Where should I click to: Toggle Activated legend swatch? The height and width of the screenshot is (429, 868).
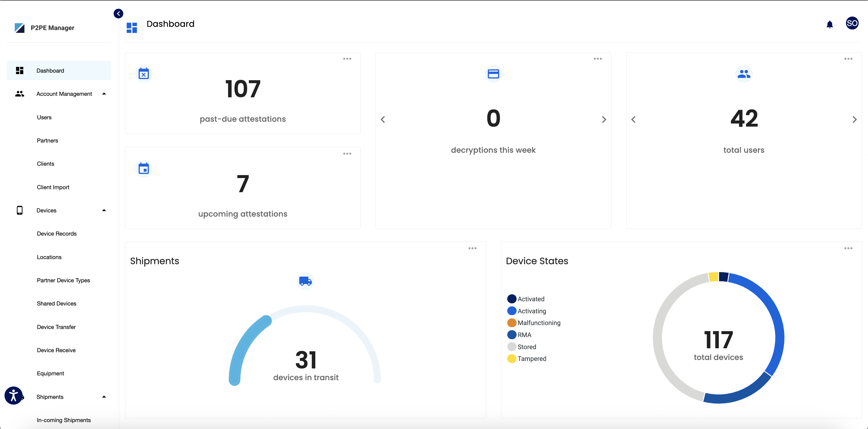pyautogui.click(x=511, y=299)
